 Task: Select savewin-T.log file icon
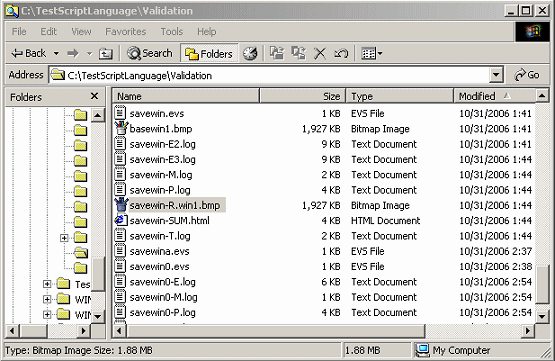(x=120, y=236)
